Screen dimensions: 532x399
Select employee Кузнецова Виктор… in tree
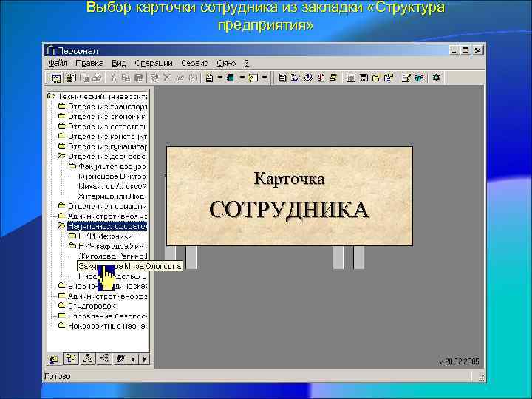click(112, 177)
